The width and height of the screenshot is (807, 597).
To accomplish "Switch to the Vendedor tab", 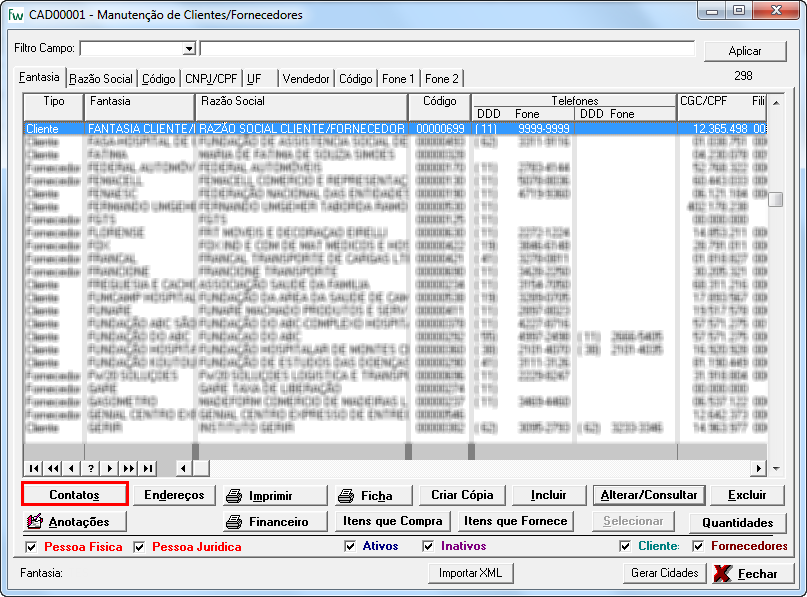I will [x=306, y=79].
